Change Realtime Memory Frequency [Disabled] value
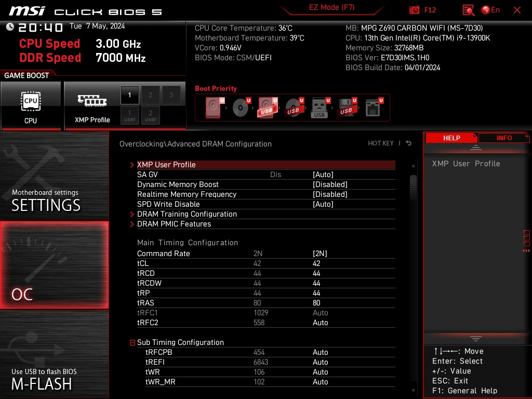The image size is (532, 399). [330, 194]
